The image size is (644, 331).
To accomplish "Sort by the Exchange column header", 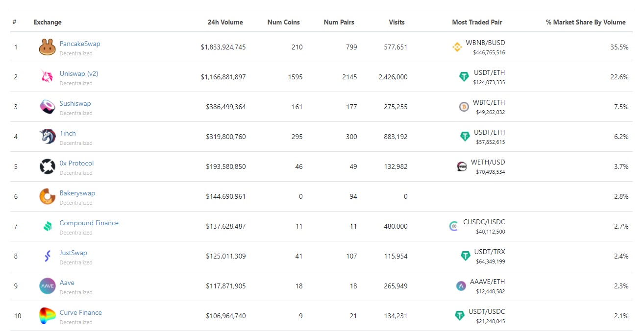I will 48,22.
